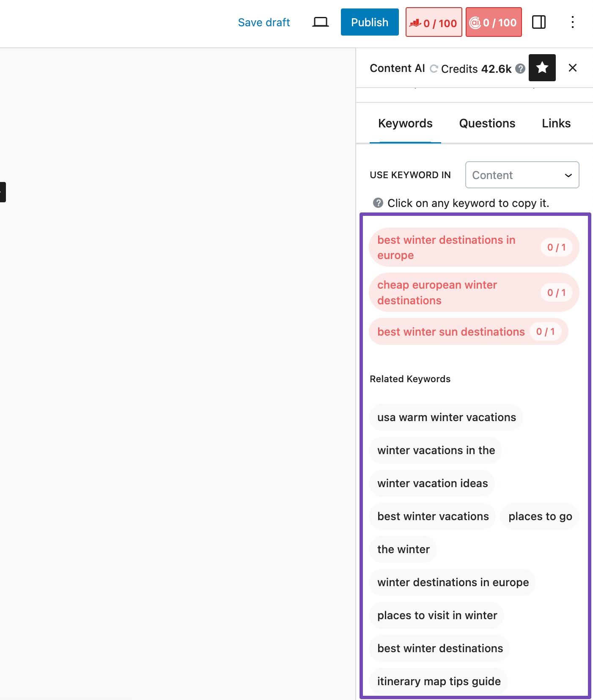Open the Rank Math SEO score button
Viewport: 593px width, 700px height.
(434, 22)
